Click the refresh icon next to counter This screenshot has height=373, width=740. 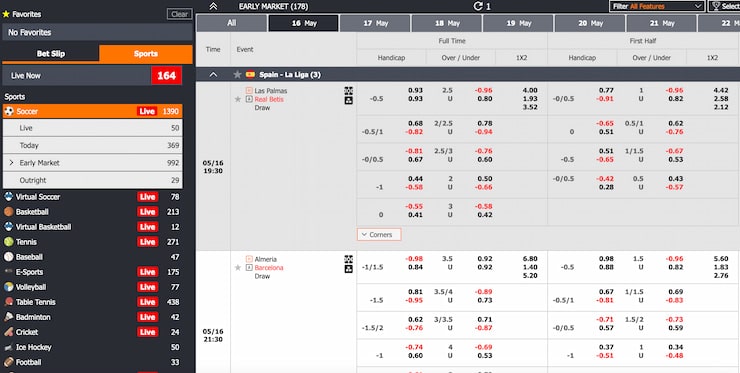(x=478, y=6)
